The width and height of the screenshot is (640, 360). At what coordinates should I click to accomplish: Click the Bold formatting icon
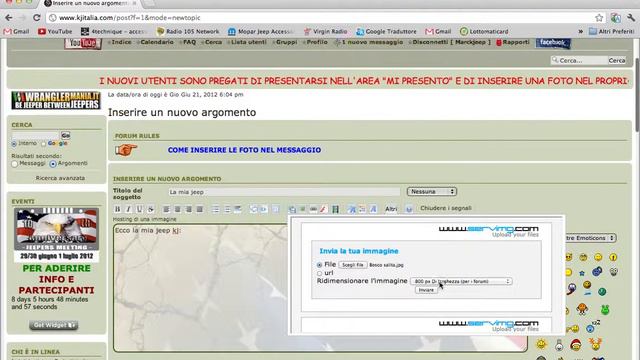(118, 209)
